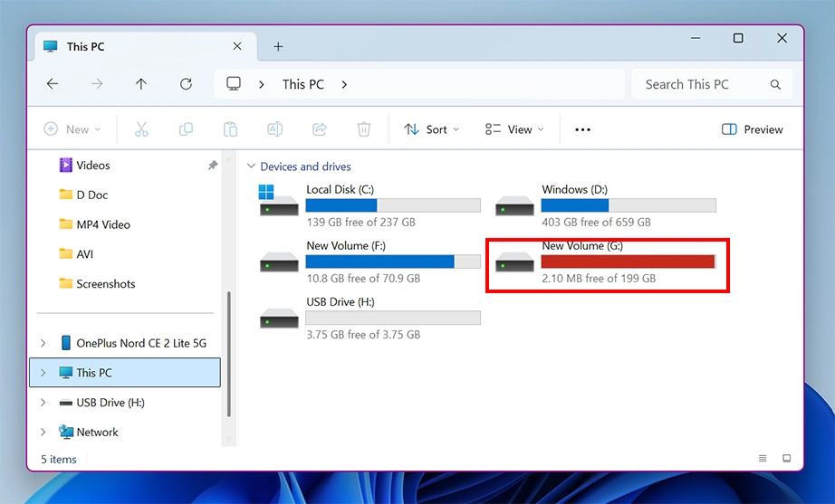
Task: Click '403 GB free of 659 GB' text
Action: click(x=596, y=222)
